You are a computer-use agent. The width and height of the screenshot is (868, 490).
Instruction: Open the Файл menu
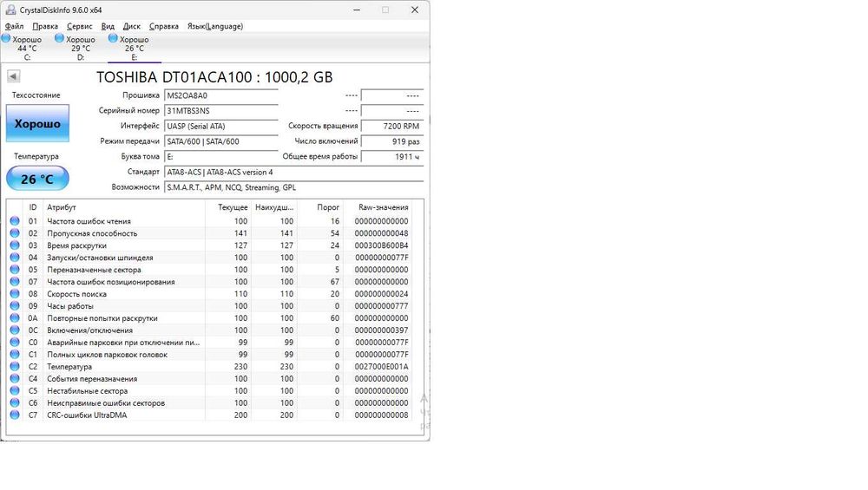(x=15, y=26)
